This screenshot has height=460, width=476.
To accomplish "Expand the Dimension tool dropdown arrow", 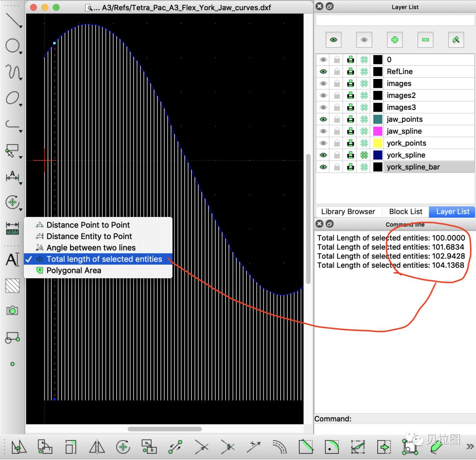I will pos(21,183).
